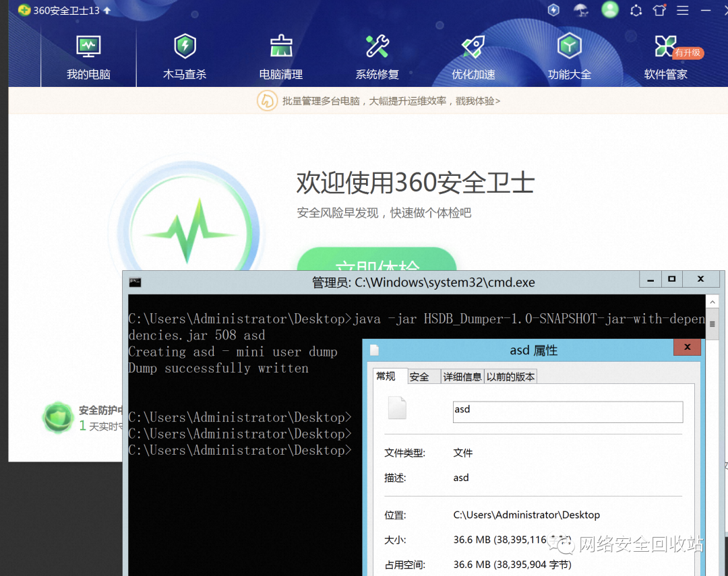Click the asd file name input field

pyautogui.click(x=568, y=412)
